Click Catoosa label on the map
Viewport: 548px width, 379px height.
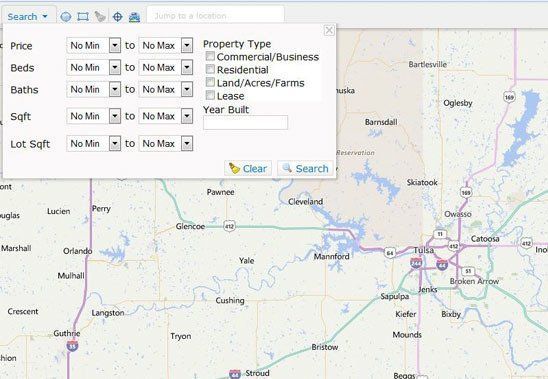(485, 239)
